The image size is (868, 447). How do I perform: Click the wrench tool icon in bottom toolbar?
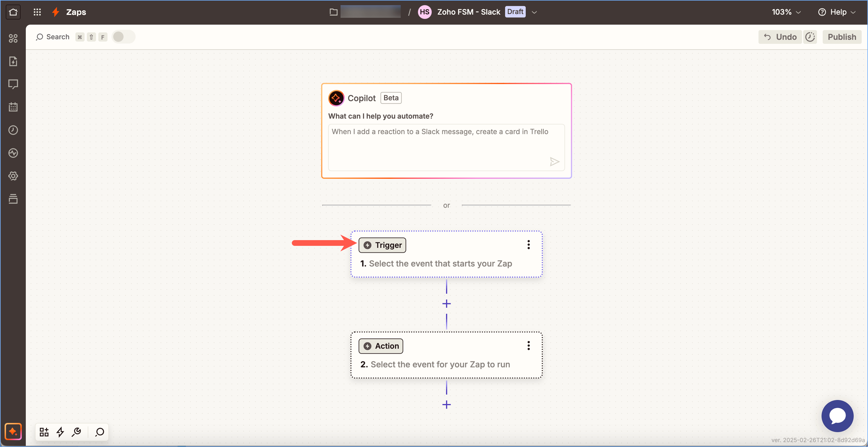click(77, 432)
